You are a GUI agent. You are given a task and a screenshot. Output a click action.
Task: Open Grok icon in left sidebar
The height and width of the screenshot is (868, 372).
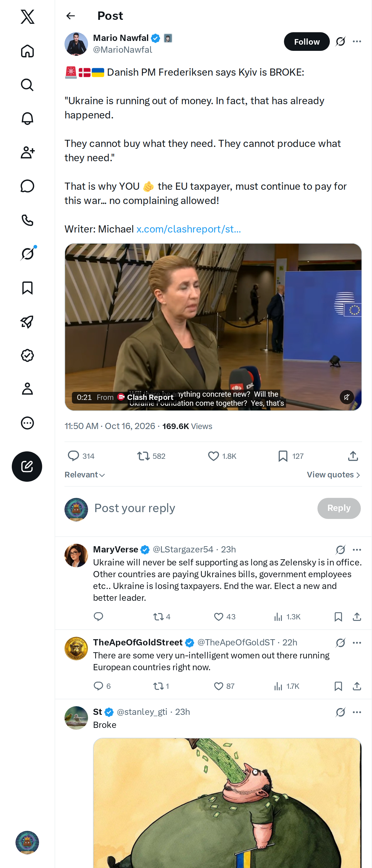(x=27, y=254)
